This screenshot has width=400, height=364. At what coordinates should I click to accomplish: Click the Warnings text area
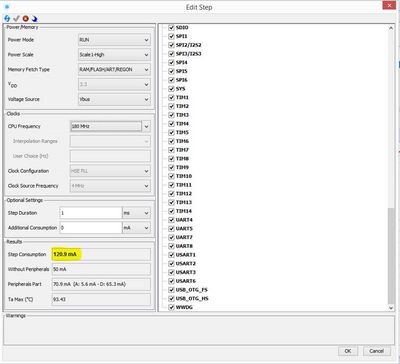pyautogui.click(x=199, y=330)
